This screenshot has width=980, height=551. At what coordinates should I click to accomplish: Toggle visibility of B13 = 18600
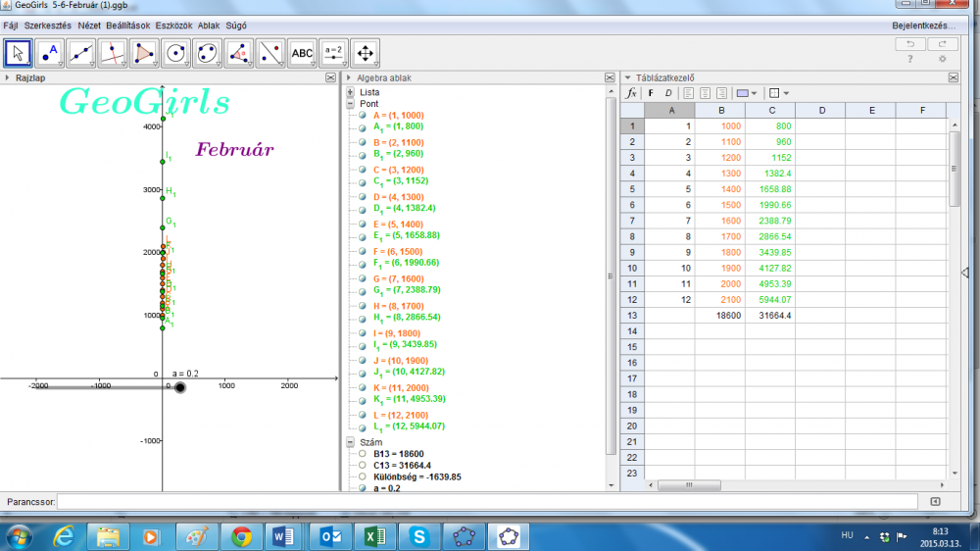click(x=363, y=454)
